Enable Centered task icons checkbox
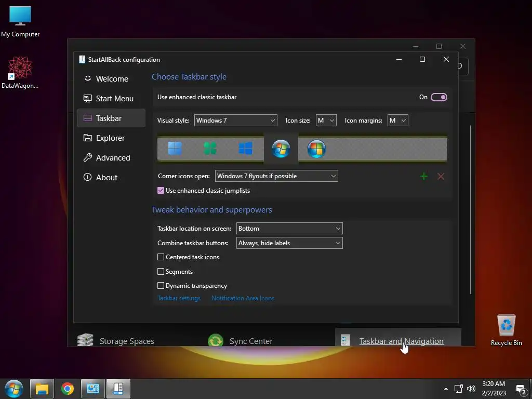 coord(161,257)
